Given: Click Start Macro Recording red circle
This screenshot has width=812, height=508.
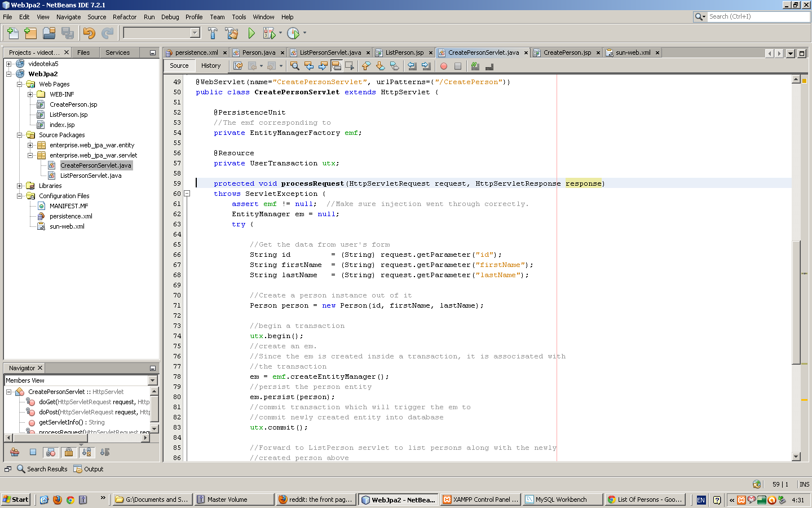Looking at the screenshot, I should pyautogui.click(x=444, y=66).
